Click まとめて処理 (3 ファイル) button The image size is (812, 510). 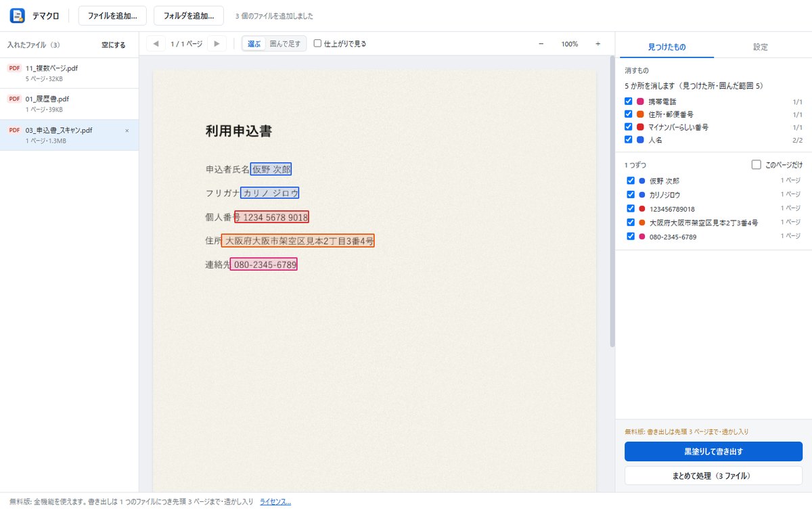coord(713,476)
